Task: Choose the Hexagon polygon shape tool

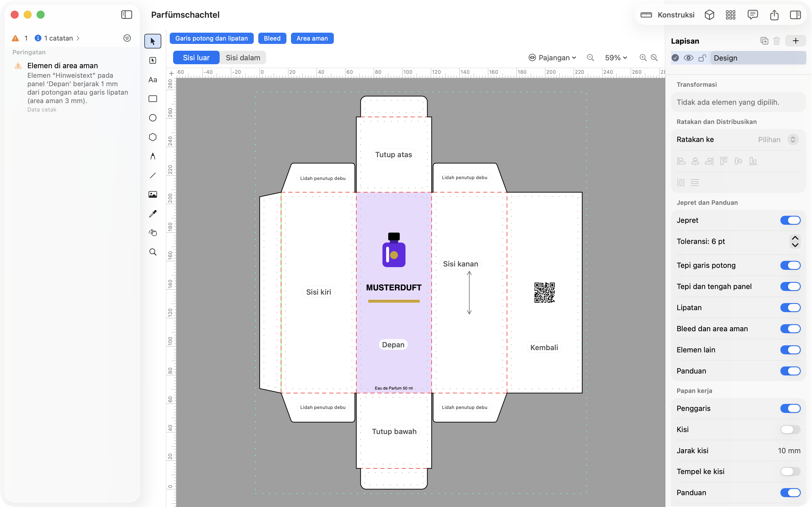Action: click(x=153, y=137)
